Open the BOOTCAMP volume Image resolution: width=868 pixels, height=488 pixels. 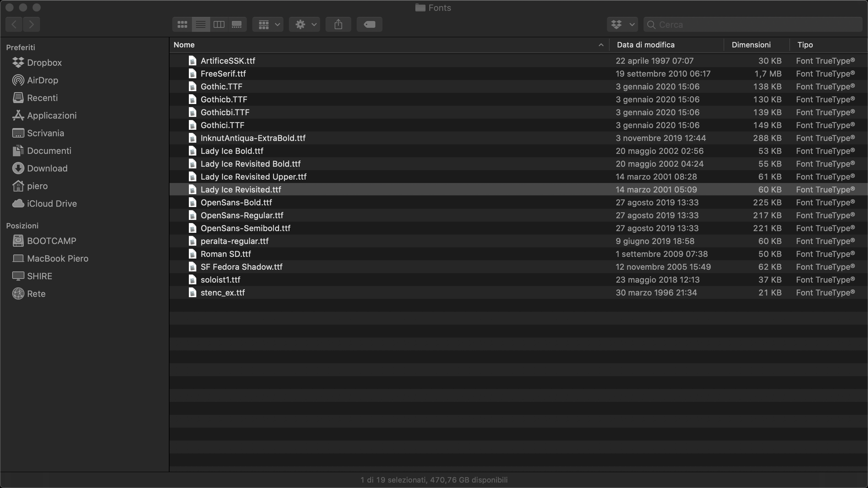click(x=51, y=241)
